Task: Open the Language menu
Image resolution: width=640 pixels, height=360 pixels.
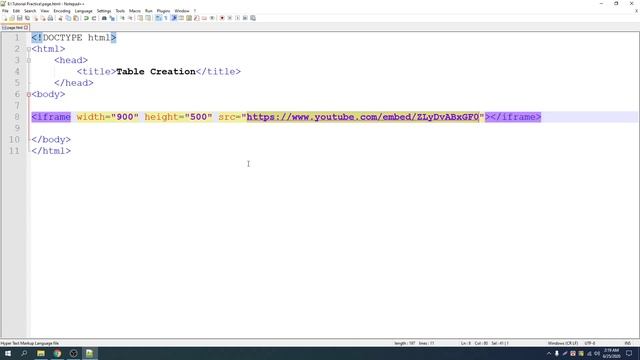Action: click(x=84, y=11)
